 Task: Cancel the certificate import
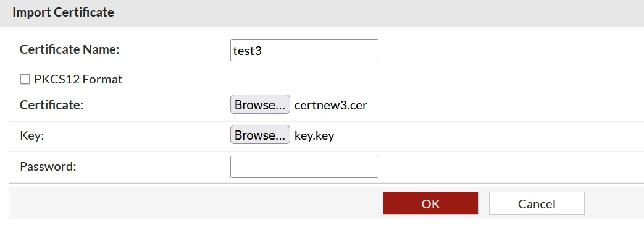(x=537, y=203)
